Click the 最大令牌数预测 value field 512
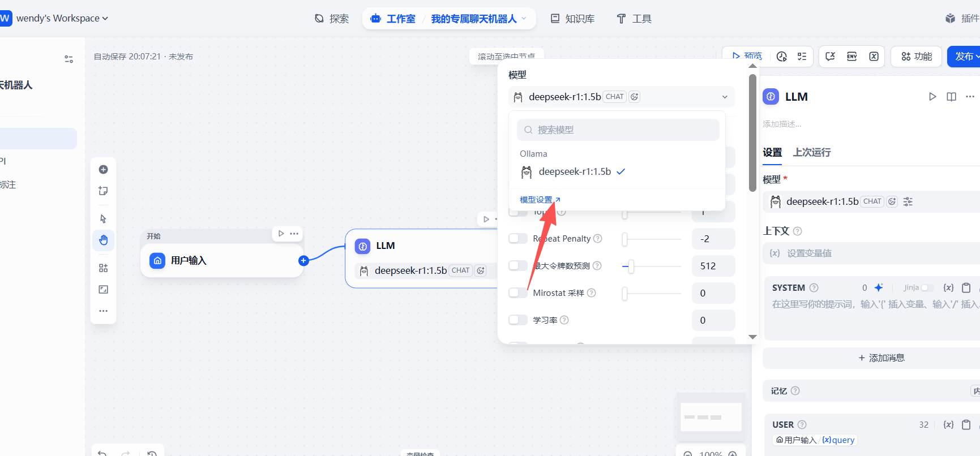Image resolution: width=980 pixels, height=456 pixels. (x=713, y=266)
